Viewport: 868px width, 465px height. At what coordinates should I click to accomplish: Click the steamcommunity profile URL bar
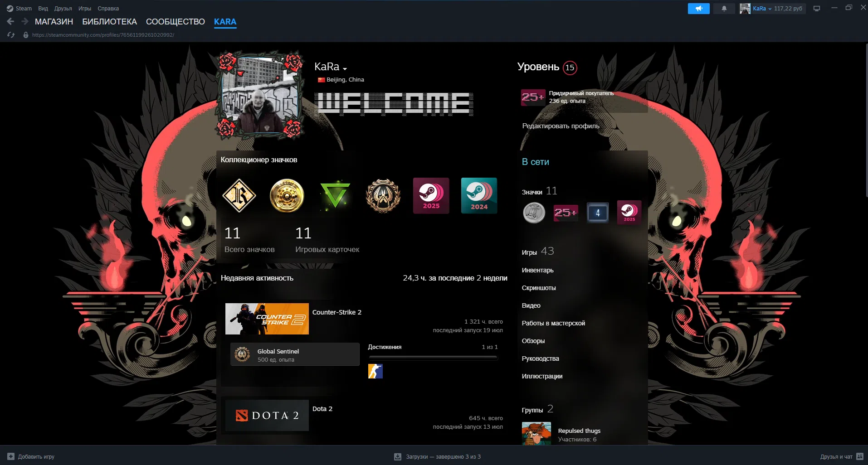103,35
